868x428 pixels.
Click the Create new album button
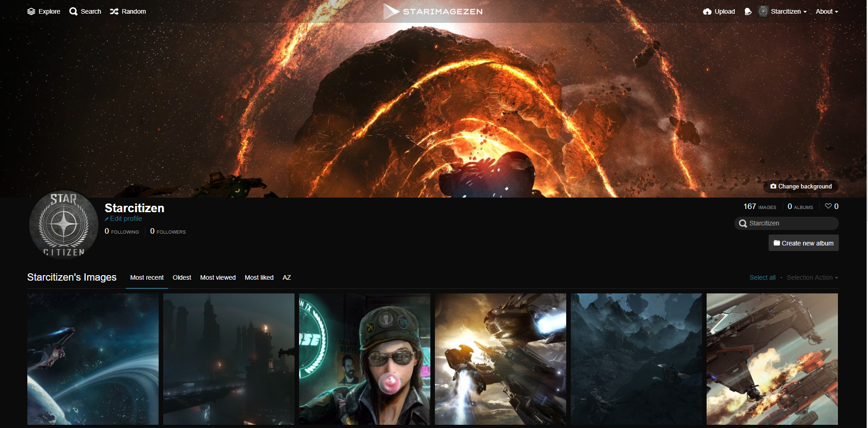804,243
